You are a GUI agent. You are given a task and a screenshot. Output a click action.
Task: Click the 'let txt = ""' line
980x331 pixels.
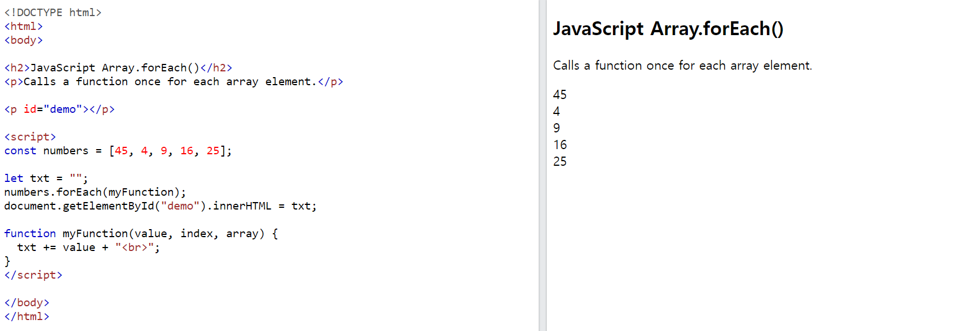[46, 178]
